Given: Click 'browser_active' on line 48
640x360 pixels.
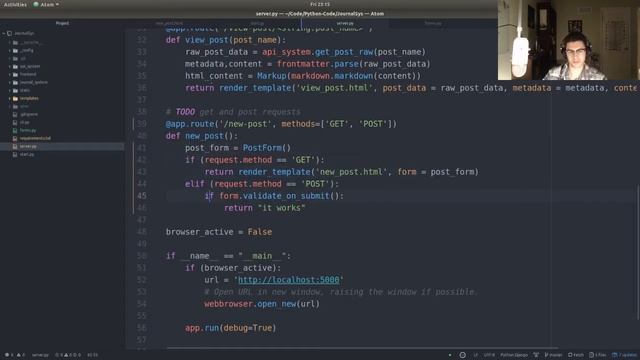Looking at the screenshot, I should click(x=200, y=232).
